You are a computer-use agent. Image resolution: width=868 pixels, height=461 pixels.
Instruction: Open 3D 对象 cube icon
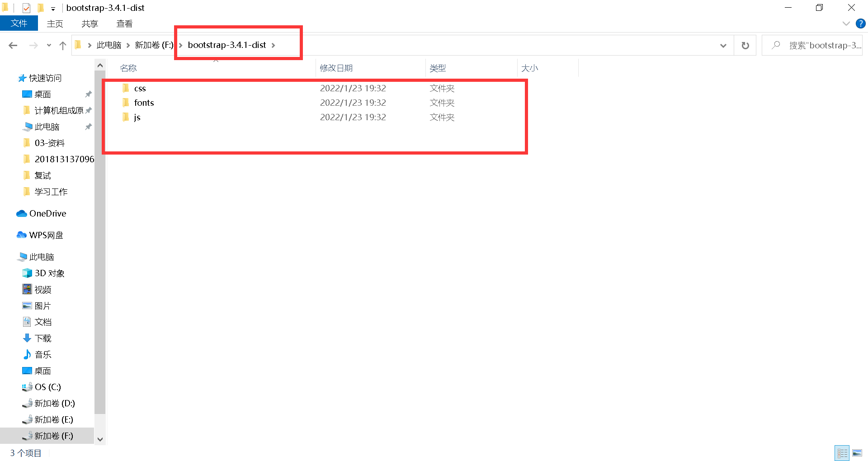(x=27, y=273)
